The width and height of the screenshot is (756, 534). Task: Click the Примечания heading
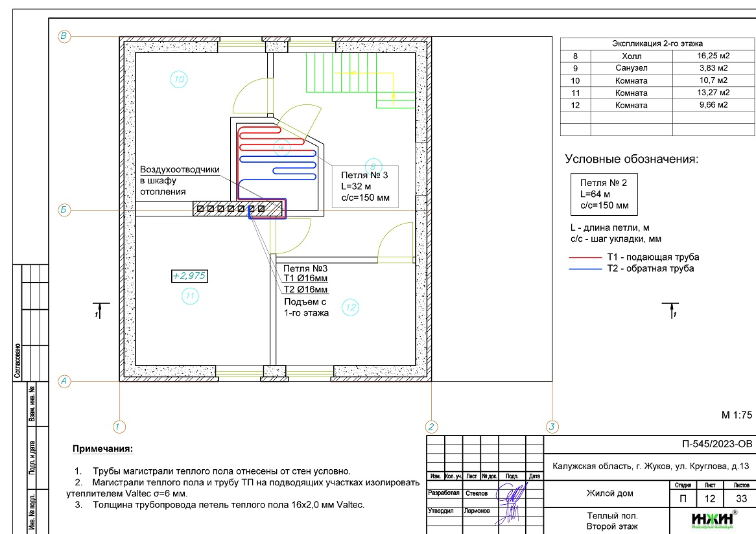[x=102, y=448]
